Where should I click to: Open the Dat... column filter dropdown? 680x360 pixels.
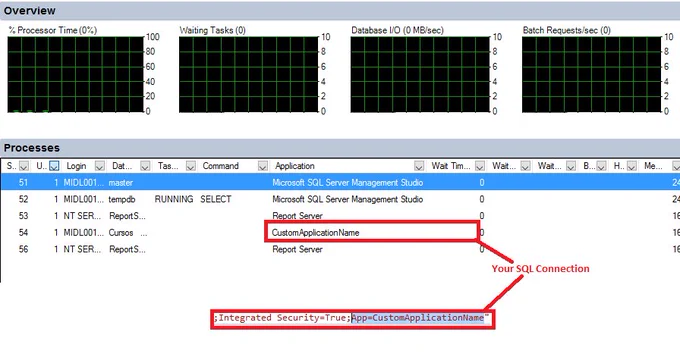pos(145,166)
